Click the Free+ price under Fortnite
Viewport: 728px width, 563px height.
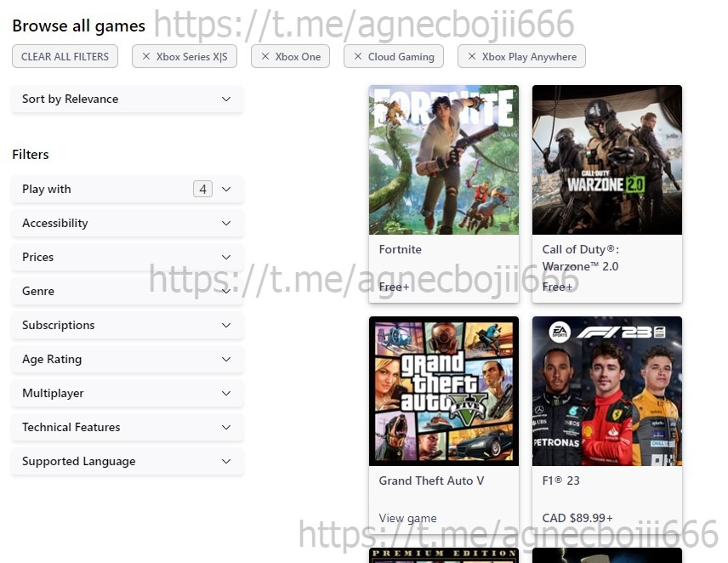pos(394,287)
